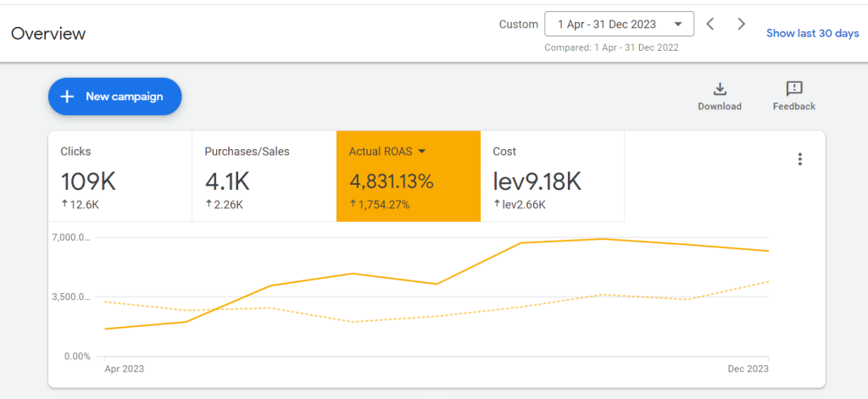Viewport: 868px width, 399px height.
Task: Open the three-dot options menu
Action: coord(799,159)
